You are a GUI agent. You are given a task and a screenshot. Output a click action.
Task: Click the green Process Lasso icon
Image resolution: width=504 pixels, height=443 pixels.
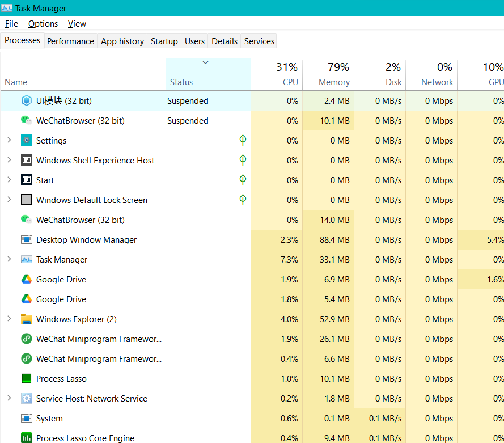tap(26, 378)
